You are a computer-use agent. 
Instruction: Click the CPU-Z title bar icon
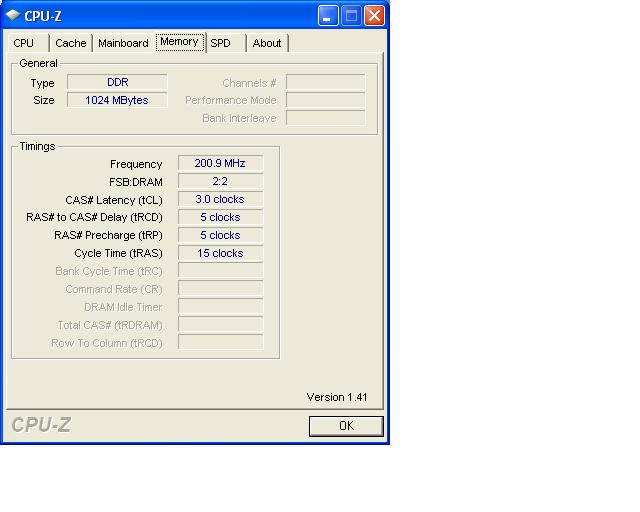pyautogui.click(x=13, y=15)
